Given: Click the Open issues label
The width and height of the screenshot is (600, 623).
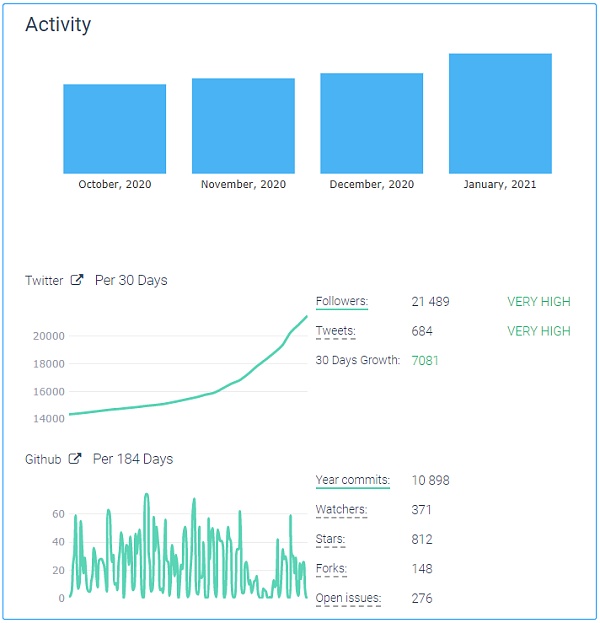Looking at the screenshot, I should (x=348, y=598).
